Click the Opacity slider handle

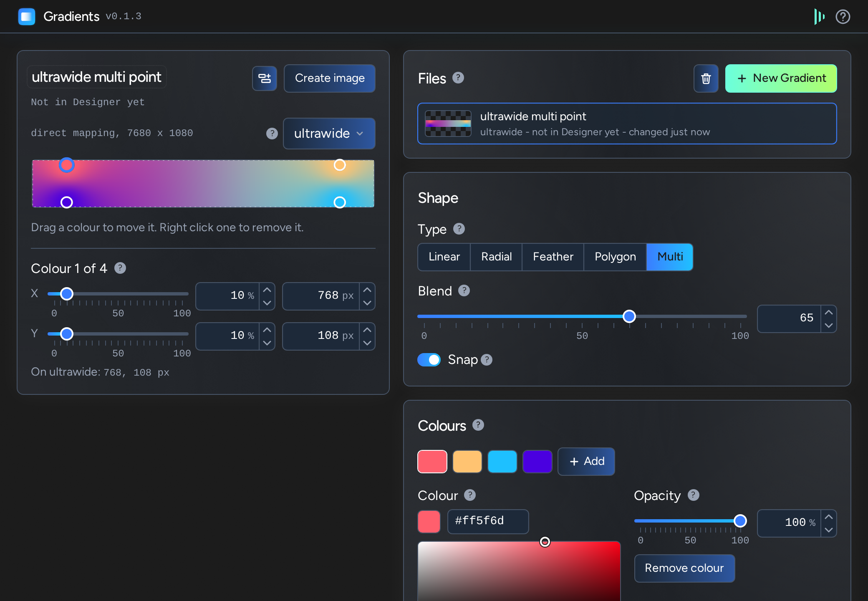pyautogui.click(x=740, y=521)
